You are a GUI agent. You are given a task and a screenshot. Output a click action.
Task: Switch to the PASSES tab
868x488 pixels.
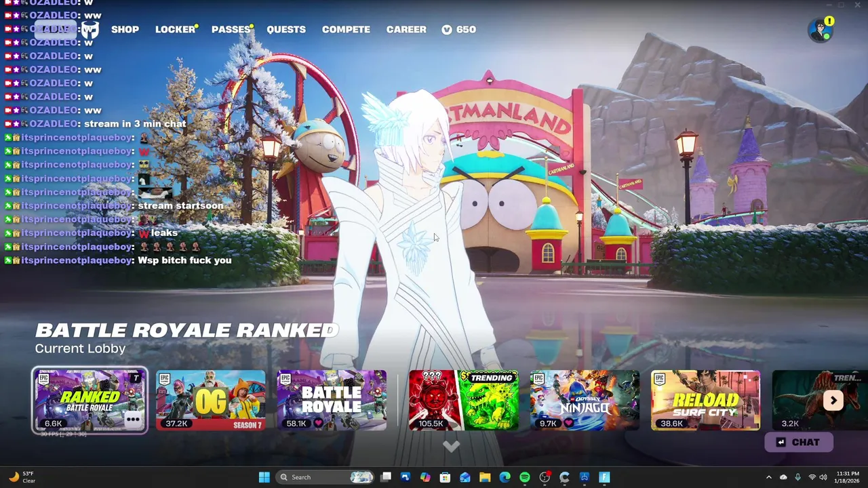coord(231,29)
